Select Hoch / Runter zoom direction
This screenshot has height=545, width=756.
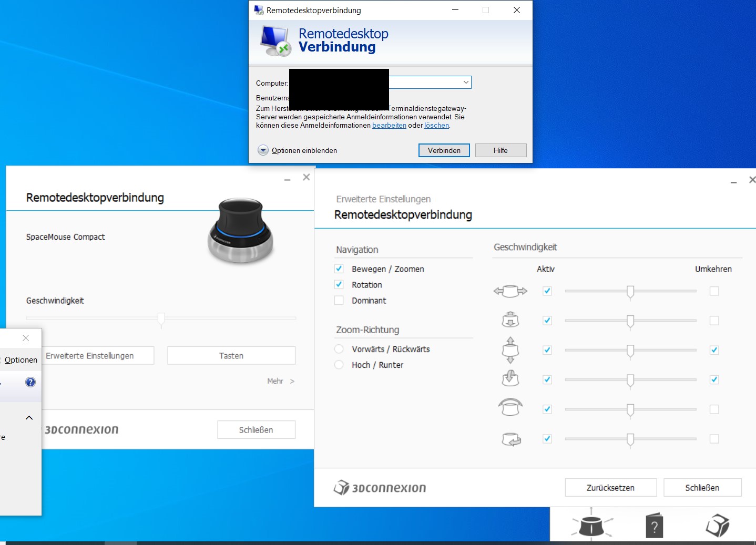tap(339, 365)
